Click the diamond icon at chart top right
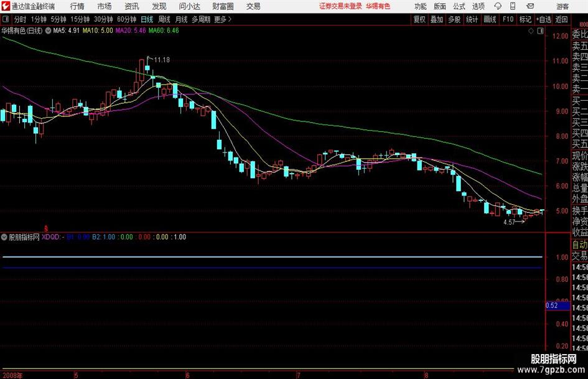 (531, 31)
